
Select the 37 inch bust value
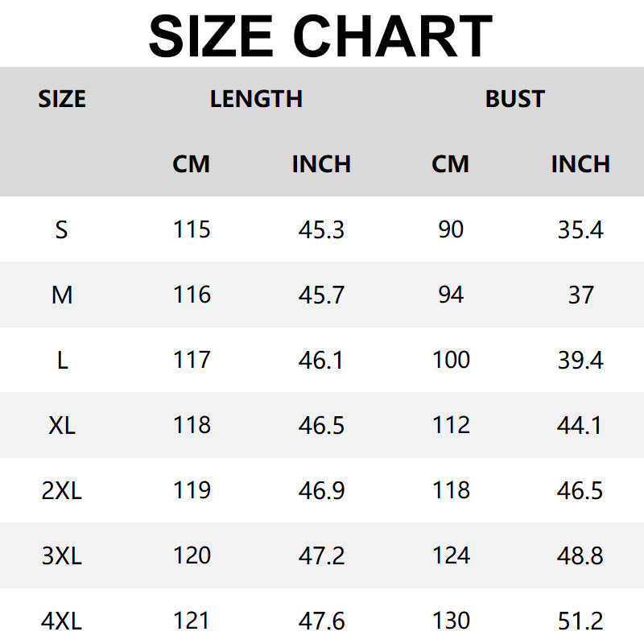point(580,295)
